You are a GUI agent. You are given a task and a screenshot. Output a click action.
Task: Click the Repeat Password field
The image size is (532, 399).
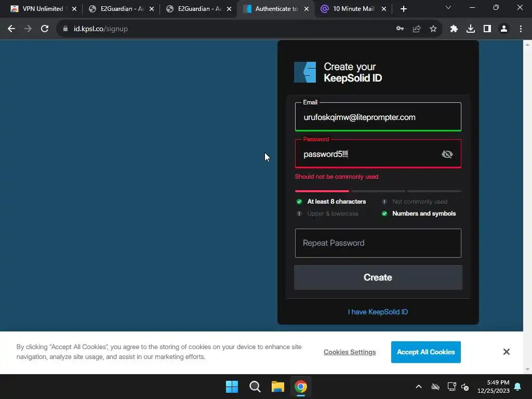[x=378, y=243]
